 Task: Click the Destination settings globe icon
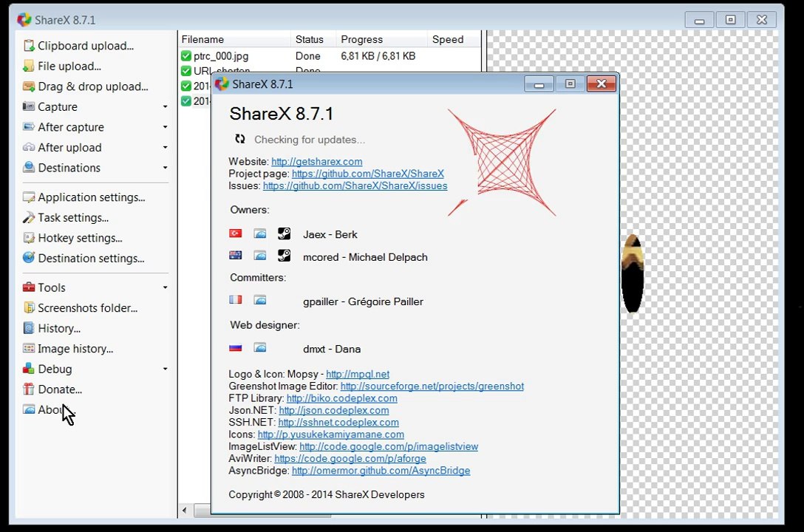point(29,258)
